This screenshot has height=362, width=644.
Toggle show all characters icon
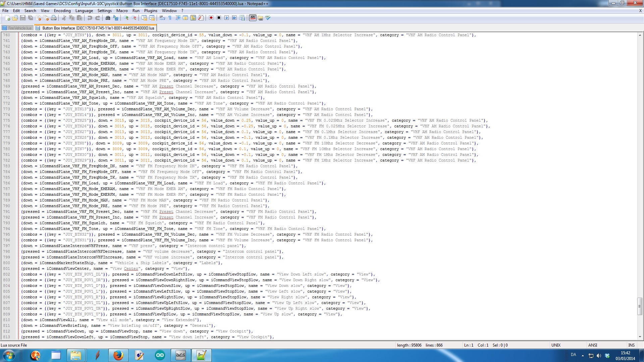tap(170, 18)
